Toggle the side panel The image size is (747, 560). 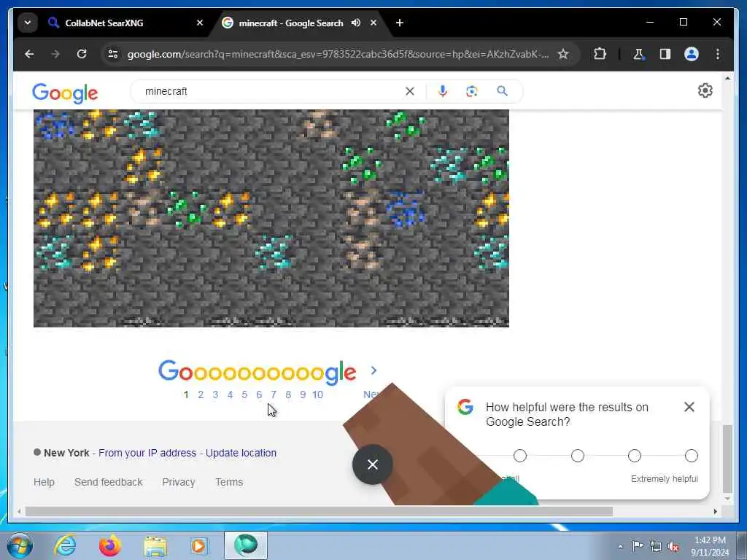(665, 54)
